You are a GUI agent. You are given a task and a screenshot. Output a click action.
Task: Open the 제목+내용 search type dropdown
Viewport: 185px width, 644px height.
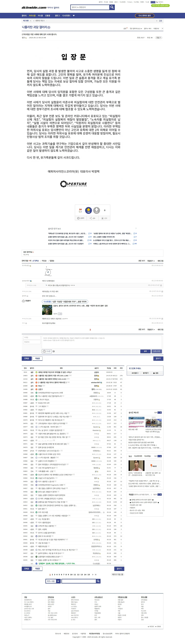pyautogui.click(x=53, y=581)
